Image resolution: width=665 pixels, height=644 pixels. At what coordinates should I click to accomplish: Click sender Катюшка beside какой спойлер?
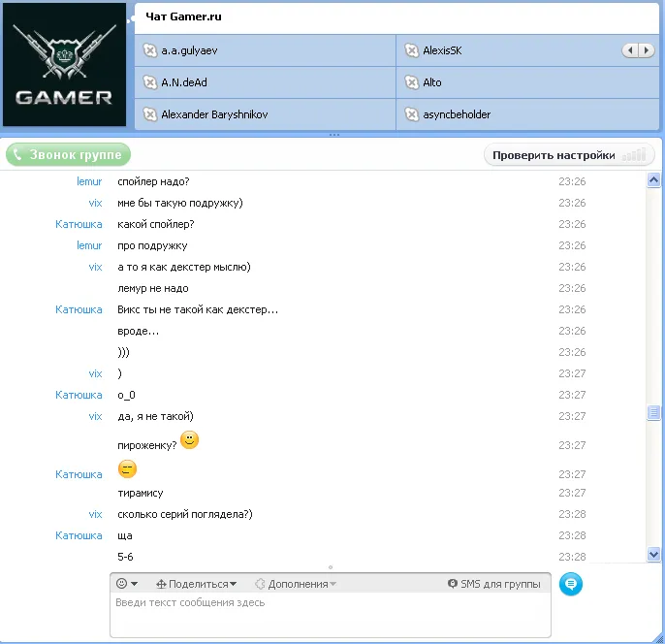click(79, 224)
